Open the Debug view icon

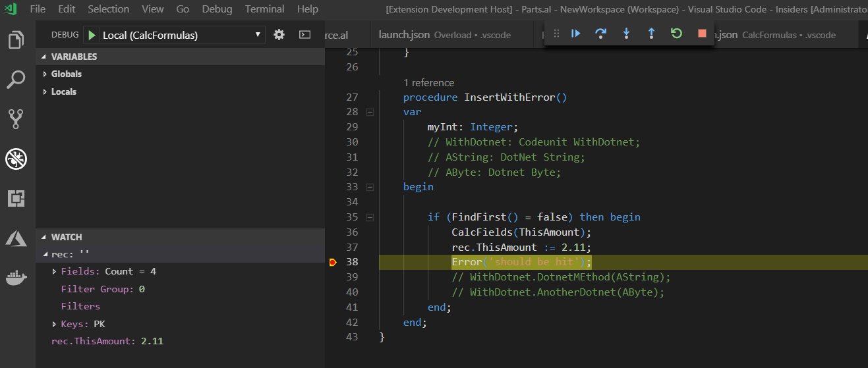pos(16,158)
